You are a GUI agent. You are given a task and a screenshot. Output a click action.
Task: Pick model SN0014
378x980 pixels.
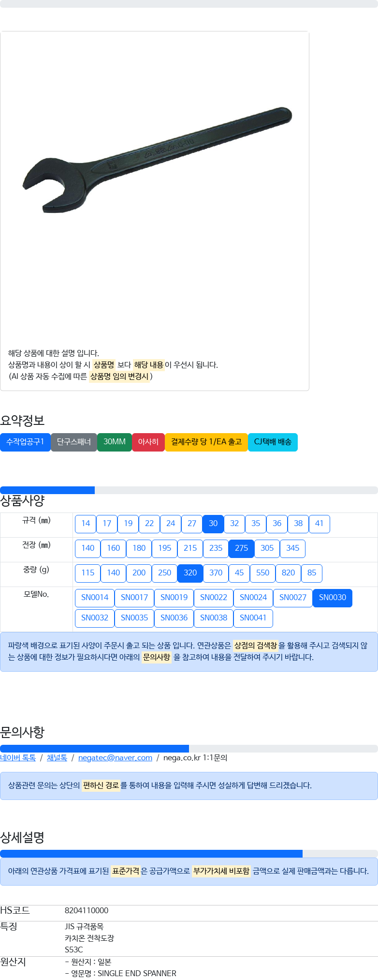pyautogui.click(x=95, y=598)
